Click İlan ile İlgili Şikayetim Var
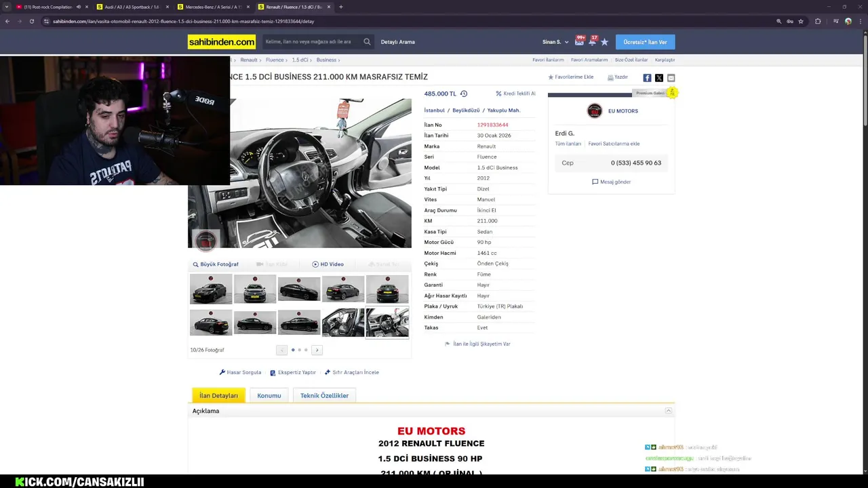Viewport: 868px width, 488px height. pyautogui.click(x=477, y=344)
